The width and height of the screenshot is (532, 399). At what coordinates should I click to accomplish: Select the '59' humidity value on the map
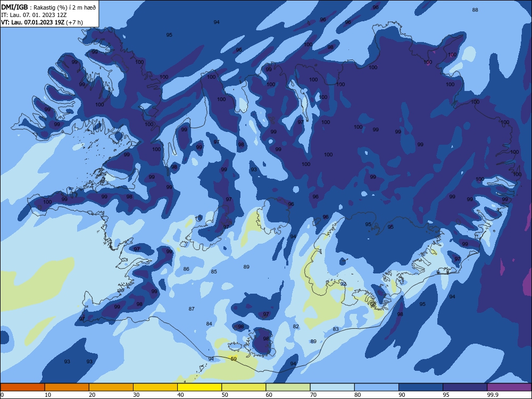pos(234,359)
